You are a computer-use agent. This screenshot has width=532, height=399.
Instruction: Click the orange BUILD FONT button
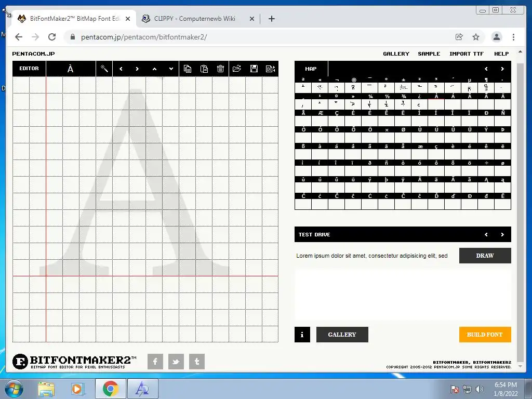coord(485,335)
